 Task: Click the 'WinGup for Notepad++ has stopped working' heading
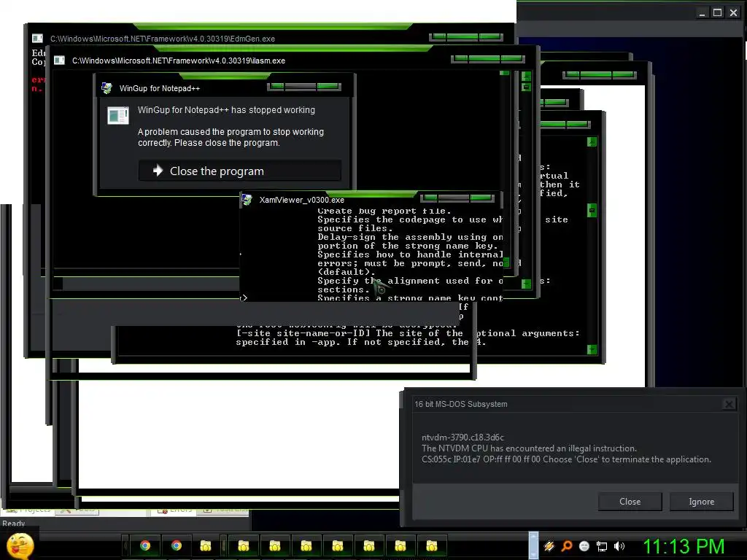[226, 110]
